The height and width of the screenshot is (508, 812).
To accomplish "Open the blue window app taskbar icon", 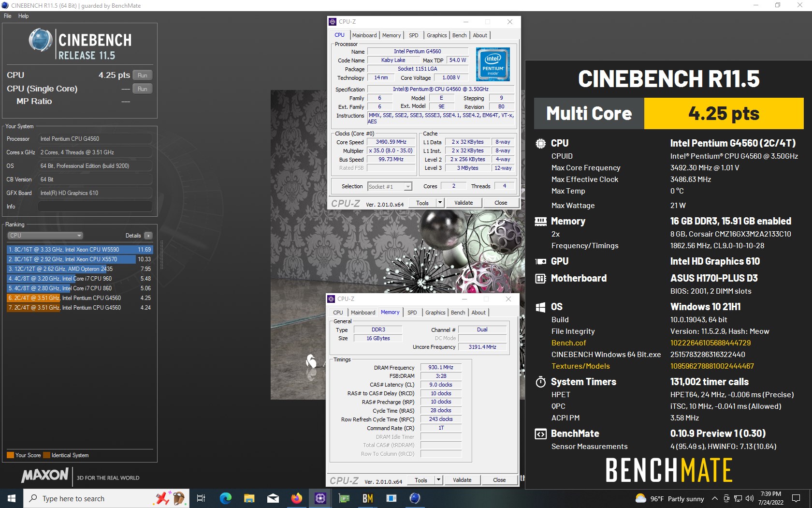I will (391, 498).
